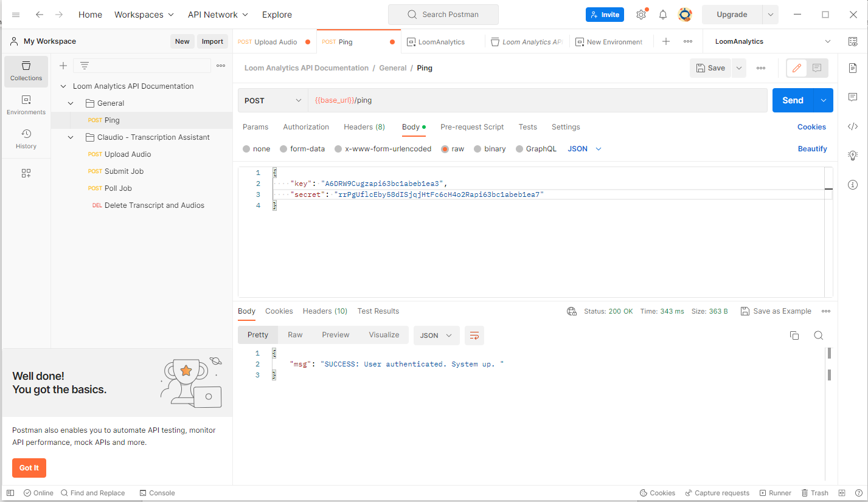The height and width of the screenshot is (502, 868).
Task: Open the Postman Console
Action: [x=157, y=492]
